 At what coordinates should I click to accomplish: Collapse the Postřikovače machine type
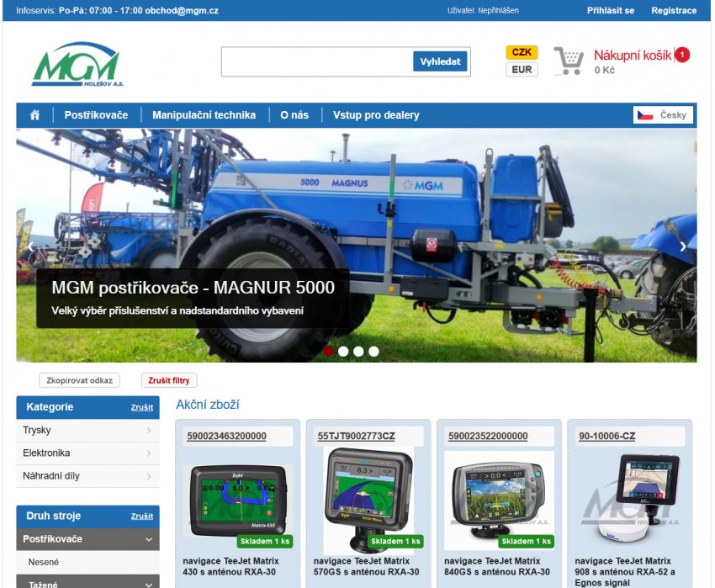click(149, 539)
